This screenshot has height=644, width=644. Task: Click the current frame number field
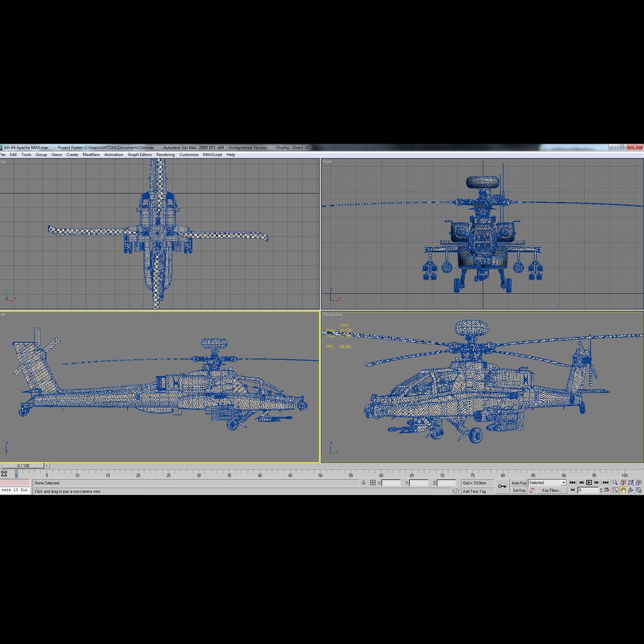coord(588,490)
